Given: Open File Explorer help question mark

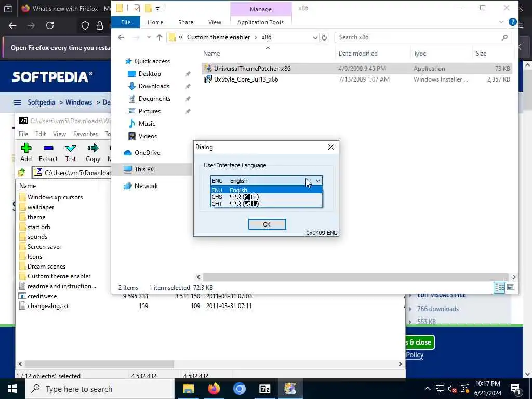Looking at the screenshot, I should click(512, 22).
